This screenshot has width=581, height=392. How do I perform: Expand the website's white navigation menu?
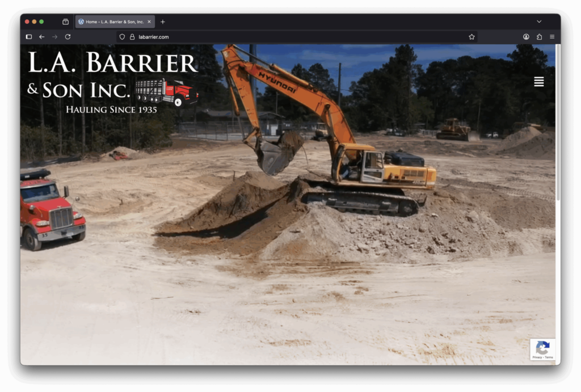click(538, 82)
